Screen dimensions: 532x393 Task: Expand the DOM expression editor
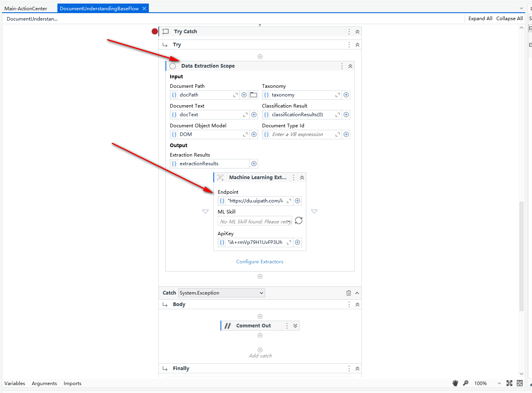pos(245,134)
